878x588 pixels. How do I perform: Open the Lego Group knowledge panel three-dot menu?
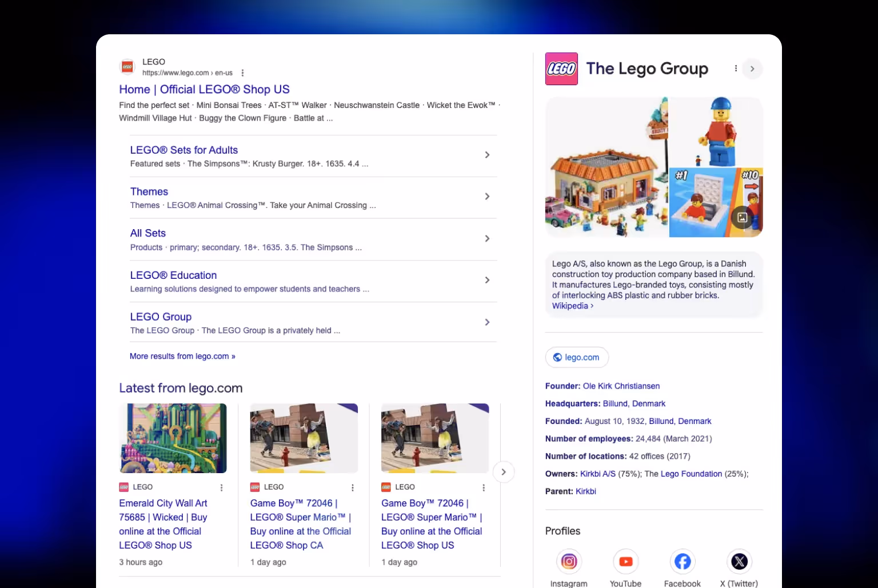pyautogui.click(x=736, y=69)
